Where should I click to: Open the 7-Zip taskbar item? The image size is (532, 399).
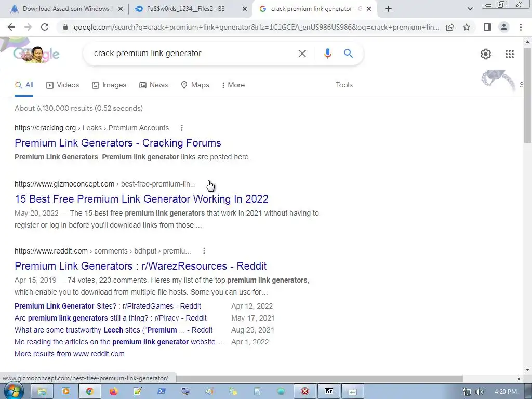(329, 392)
